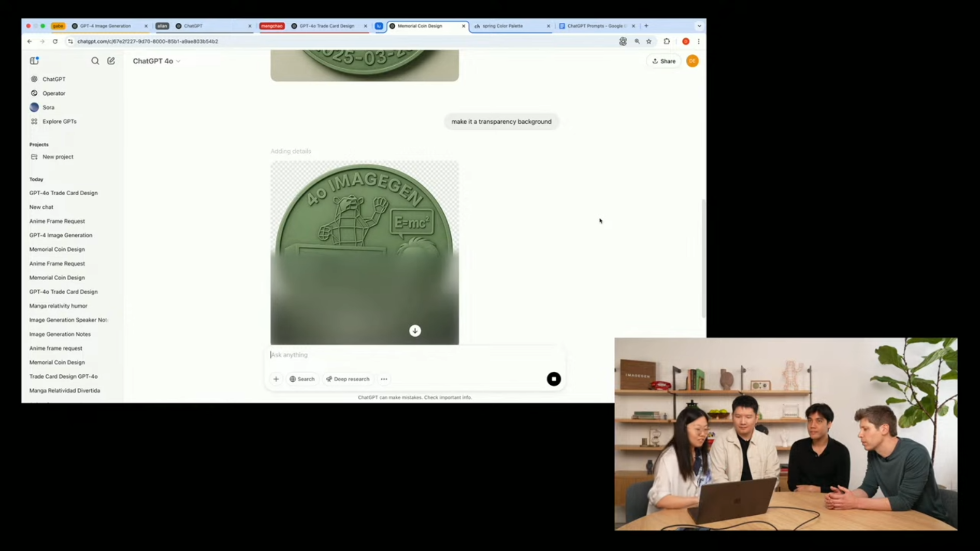The height and width of the screenshot is (551, 980).
Task: Collapse the mengchao tab group label
Action: (272, 26)
